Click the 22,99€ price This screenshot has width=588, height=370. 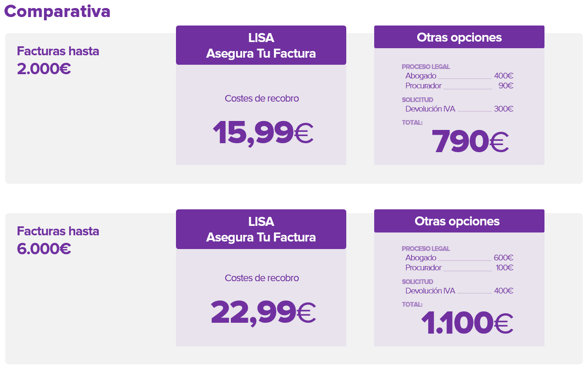coord(263,312)
